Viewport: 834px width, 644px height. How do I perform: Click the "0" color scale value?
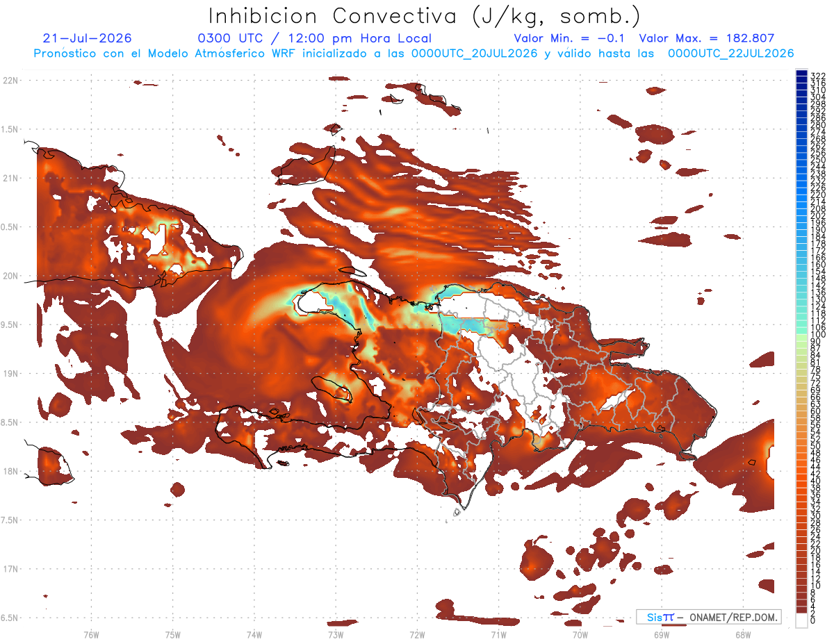pos(813,620)
